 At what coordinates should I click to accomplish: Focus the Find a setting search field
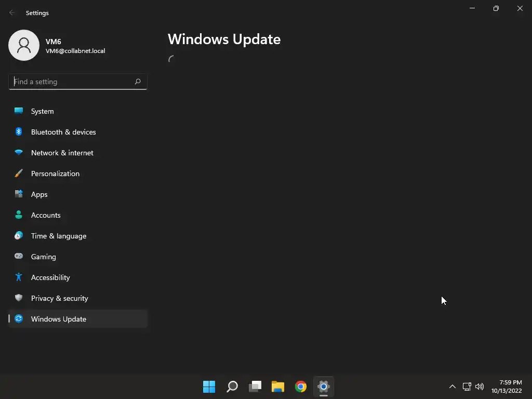[78, 82]
